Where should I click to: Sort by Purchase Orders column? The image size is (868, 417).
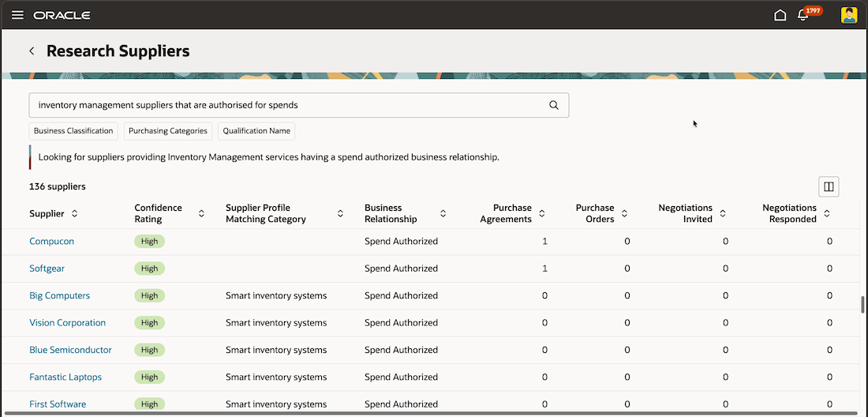(624, 213)
